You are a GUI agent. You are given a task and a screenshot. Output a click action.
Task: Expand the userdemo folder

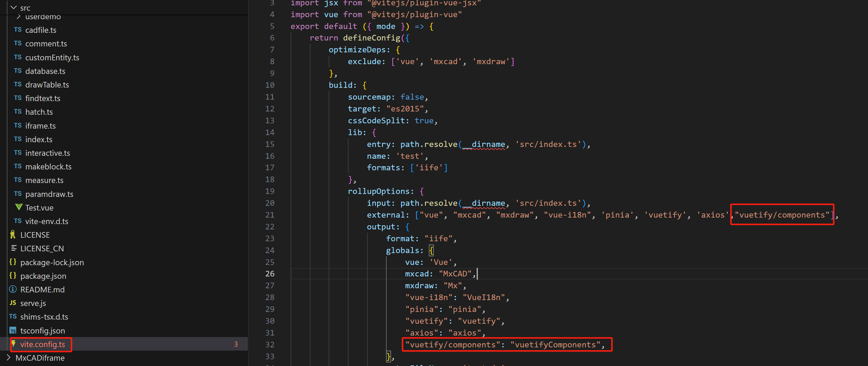[x=19, y=17]
